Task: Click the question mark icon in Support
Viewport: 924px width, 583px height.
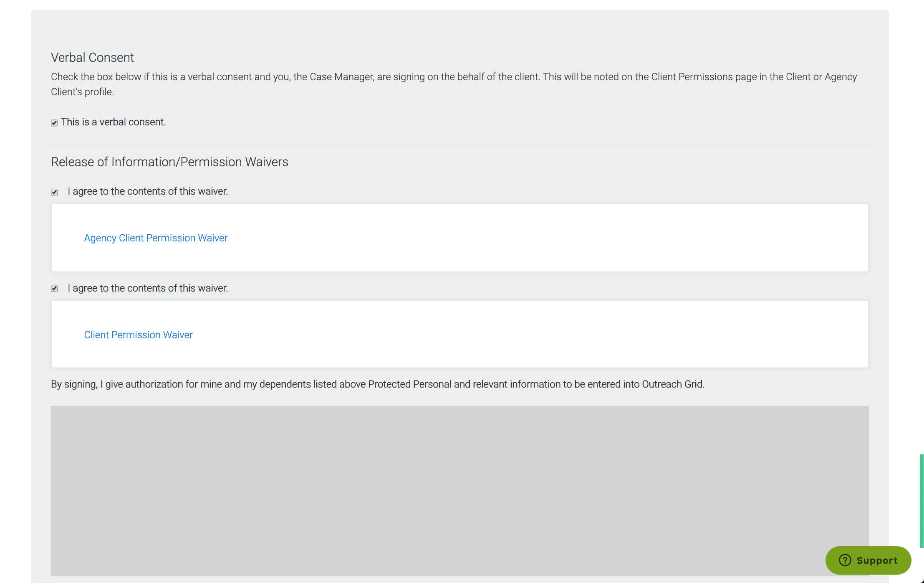Action: click(845, 560)
